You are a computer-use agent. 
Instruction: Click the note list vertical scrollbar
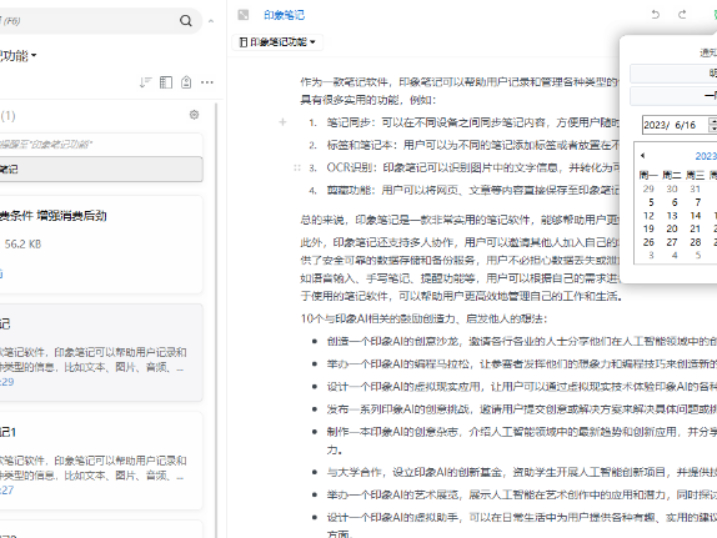point(216,320)
